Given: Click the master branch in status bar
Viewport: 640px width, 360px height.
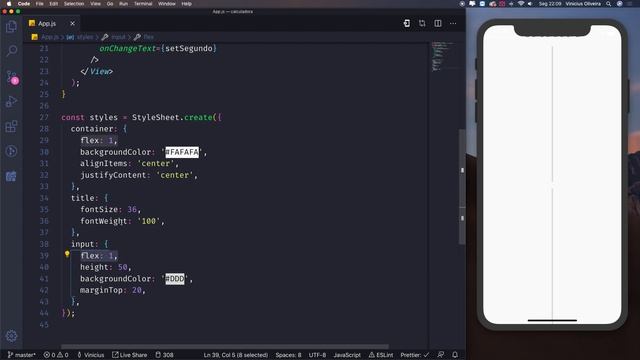Looking at the screenshot, I should pos(21,355).
